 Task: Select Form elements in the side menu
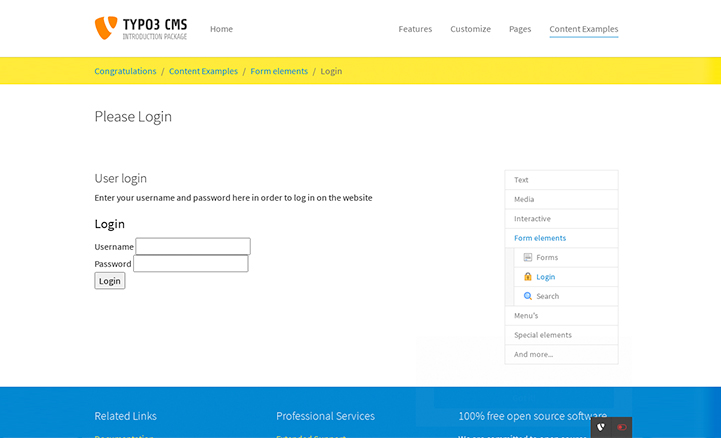point(561,238)
